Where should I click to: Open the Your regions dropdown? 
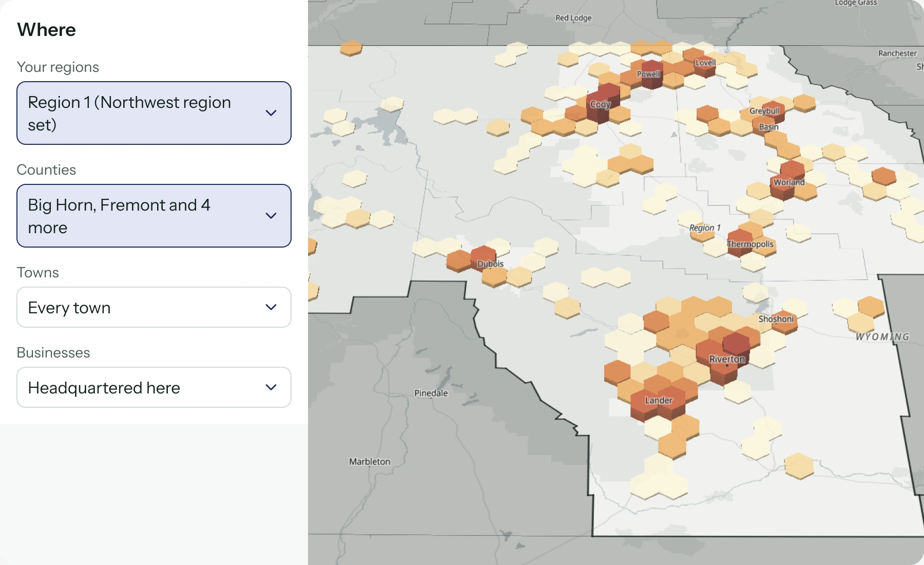(154, 113)
